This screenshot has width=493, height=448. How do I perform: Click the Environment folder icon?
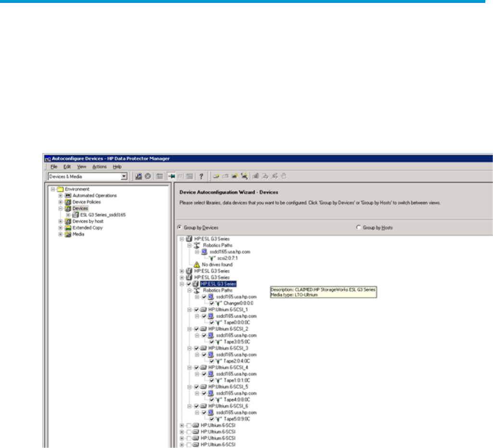click(61, 189)
